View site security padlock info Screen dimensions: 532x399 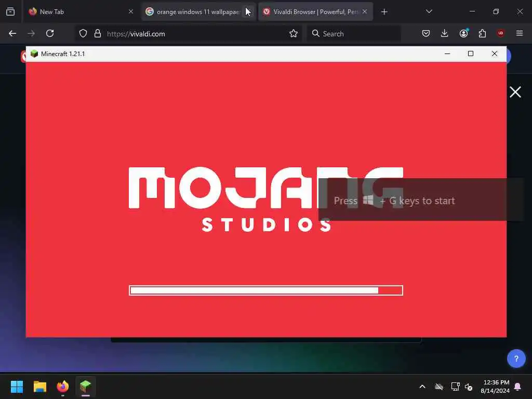(98, 33)
